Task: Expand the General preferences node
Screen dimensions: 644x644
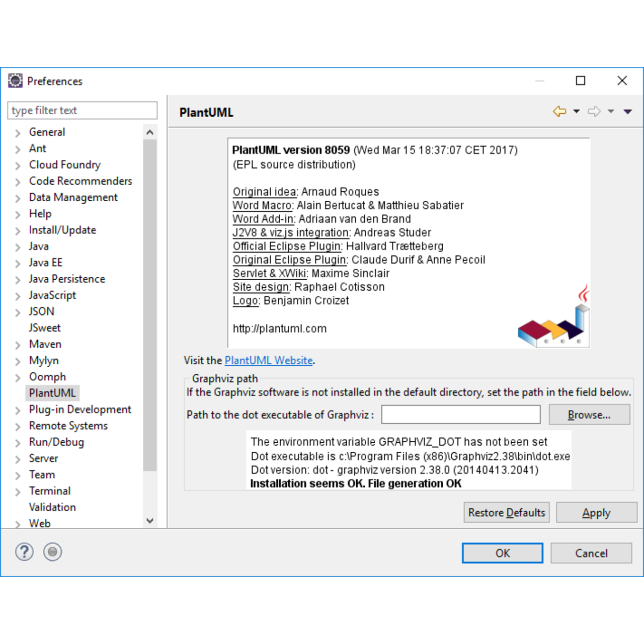Action: click(x=18, y=133)
